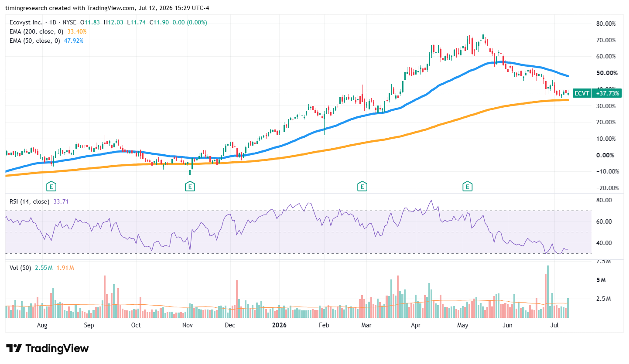Click the Oct label on the time axis

click(136, 325)
